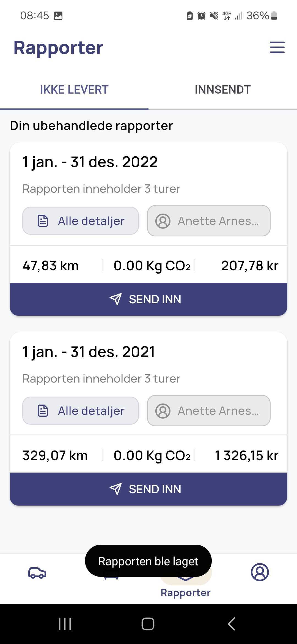Tap the Android back arrow
The height and width of the screenshot is (644, 297).
pyautogui.click(x=232, y=624)
